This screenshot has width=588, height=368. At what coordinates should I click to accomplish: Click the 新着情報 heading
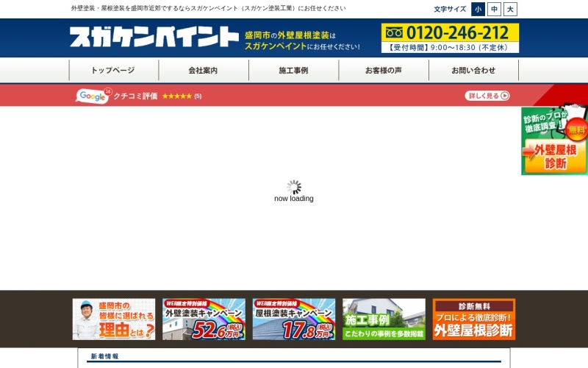(104, 356)
